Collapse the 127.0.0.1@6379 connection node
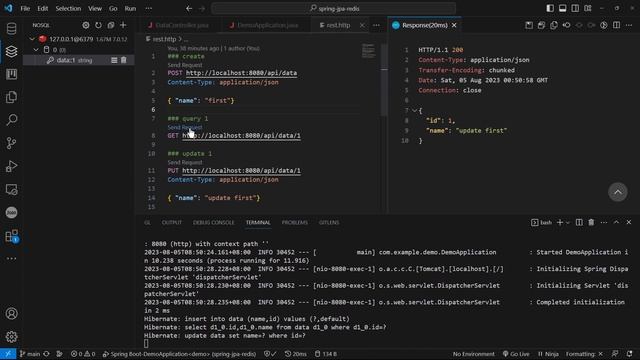The width and height of the screenshot is (640, 360). click(32, 39)
